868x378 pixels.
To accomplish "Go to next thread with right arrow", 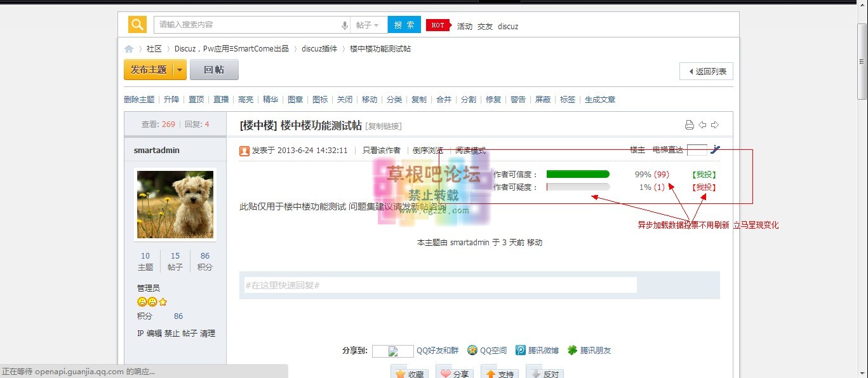I will [714, 125].
